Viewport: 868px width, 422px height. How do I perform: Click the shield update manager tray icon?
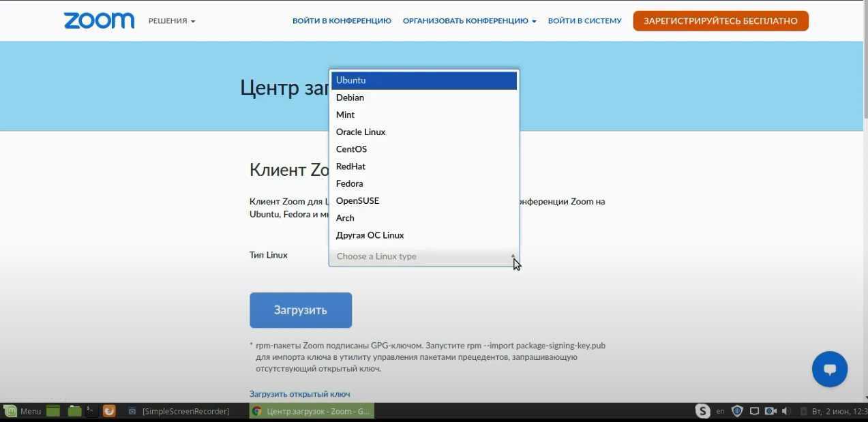737,411
